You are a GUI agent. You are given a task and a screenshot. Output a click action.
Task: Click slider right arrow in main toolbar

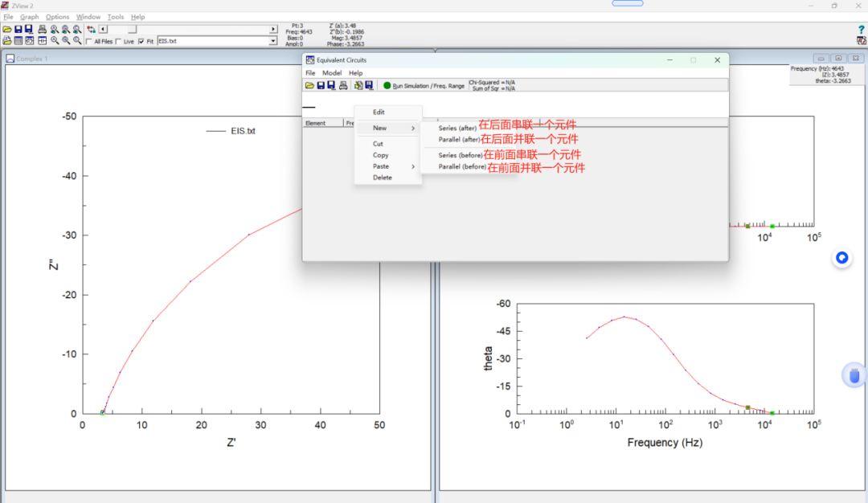273,29
